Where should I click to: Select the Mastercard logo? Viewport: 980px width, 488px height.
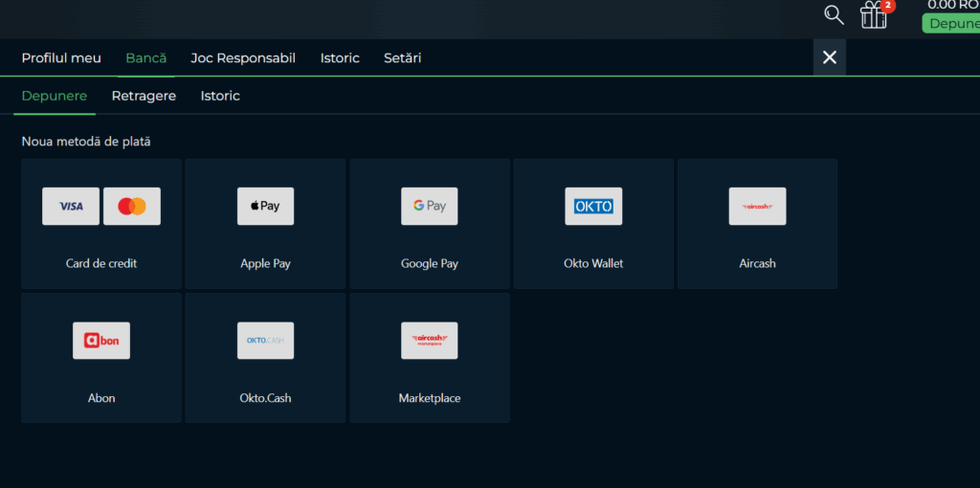[132, 206]
